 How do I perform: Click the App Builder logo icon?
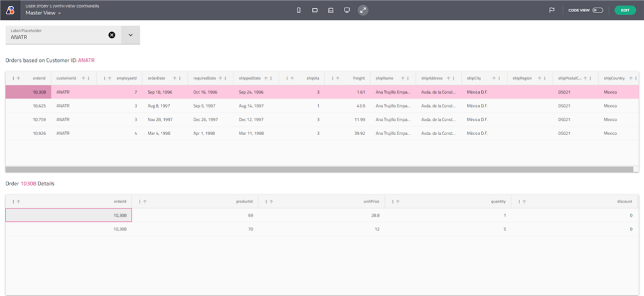tap(10, 10)
